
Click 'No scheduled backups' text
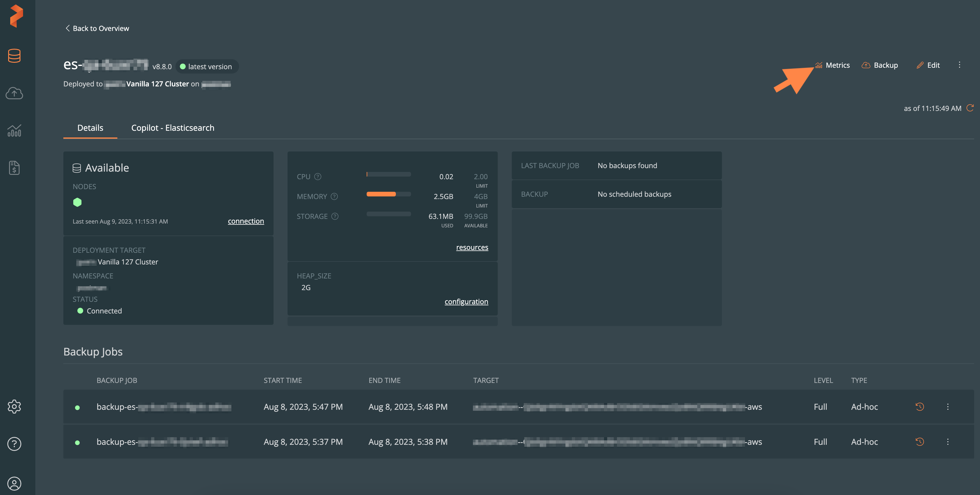click(x=634, y=194)
